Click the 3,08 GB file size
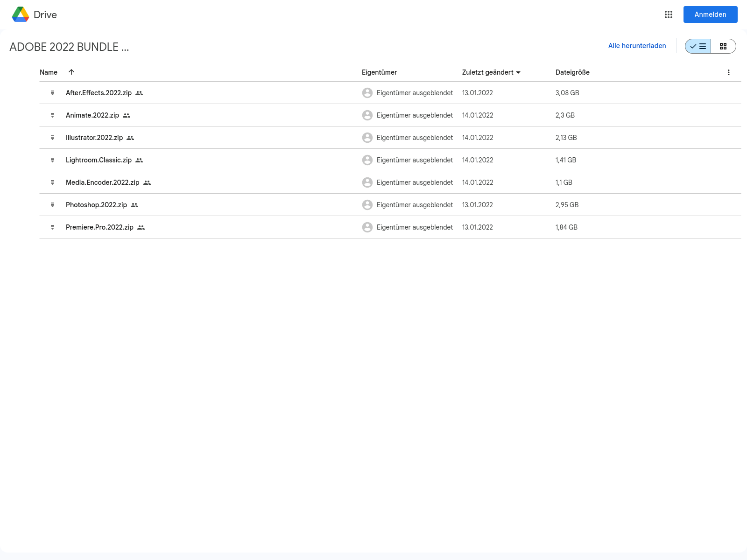747x560 pixels. [567, 93]
